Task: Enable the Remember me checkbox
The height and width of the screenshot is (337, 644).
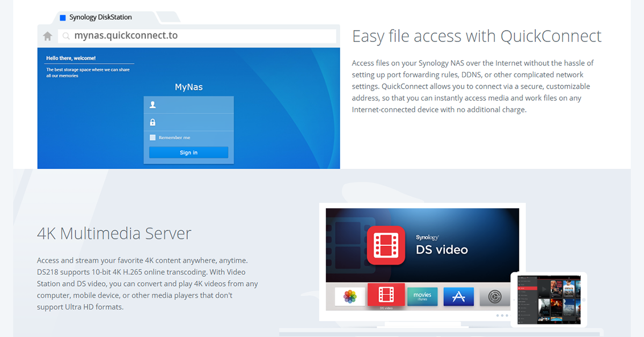Action: tap(153, 137)
